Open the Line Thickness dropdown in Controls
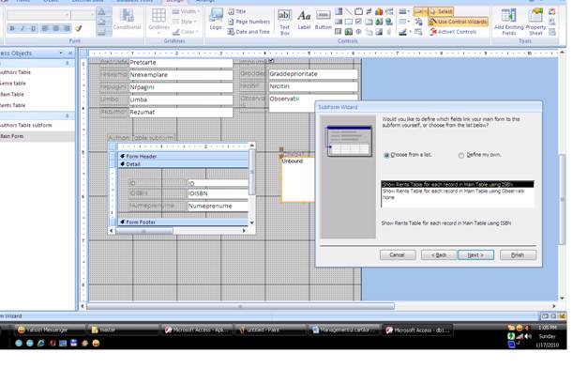This screenshot has height=368, width=588. point(404,11)
